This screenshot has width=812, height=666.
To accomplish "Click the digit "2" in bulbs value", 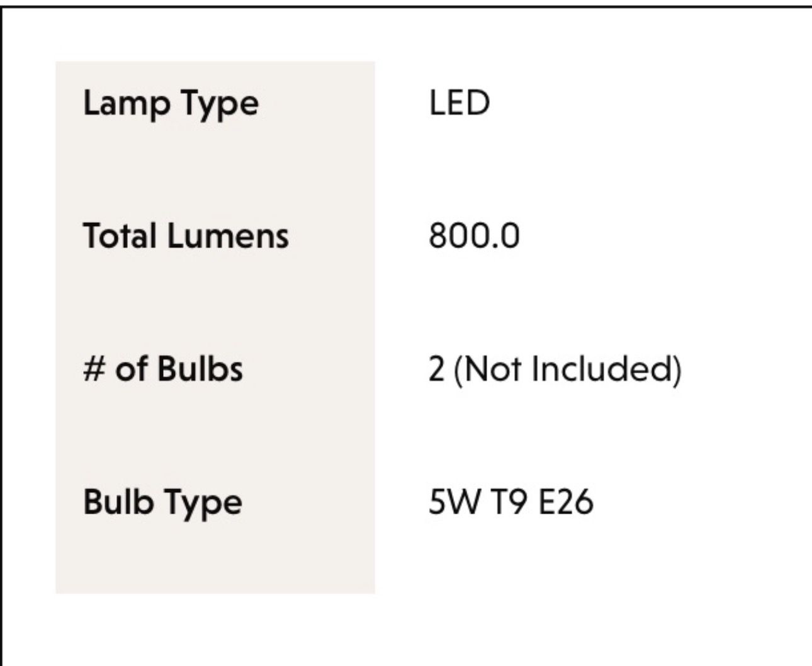I will (x=436, y=369).
